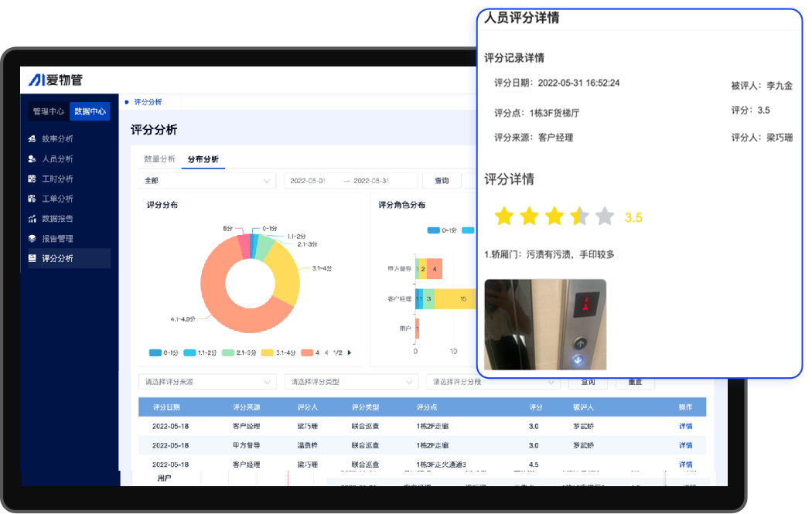Click the 工单分析 sidebar icon

(x=32, y=198)
